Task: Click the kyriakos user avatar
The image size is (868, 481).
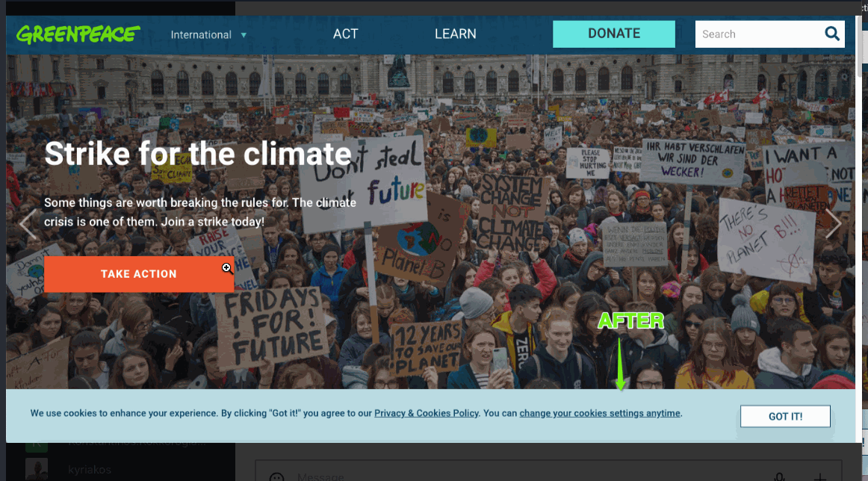Action: (x=37, y=469)
